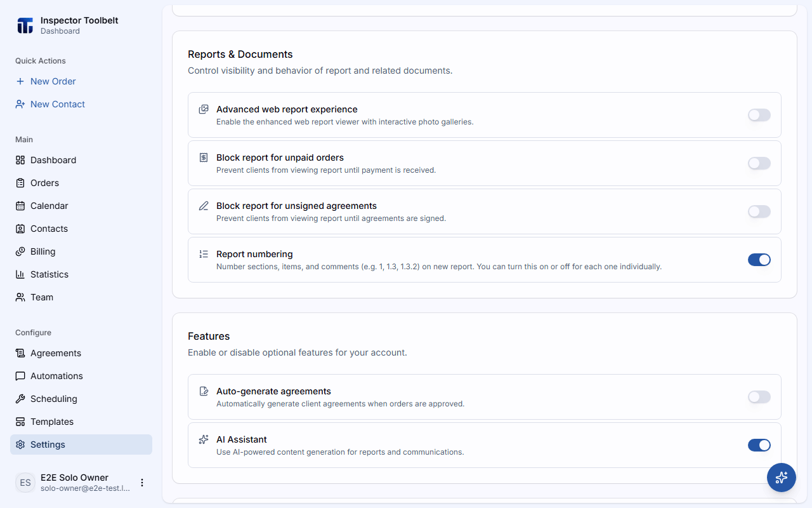Image resolution: width=812 pixels, height=508 pixels.
Task: Click the Contacts icon in sidebar
Action: 20,229
